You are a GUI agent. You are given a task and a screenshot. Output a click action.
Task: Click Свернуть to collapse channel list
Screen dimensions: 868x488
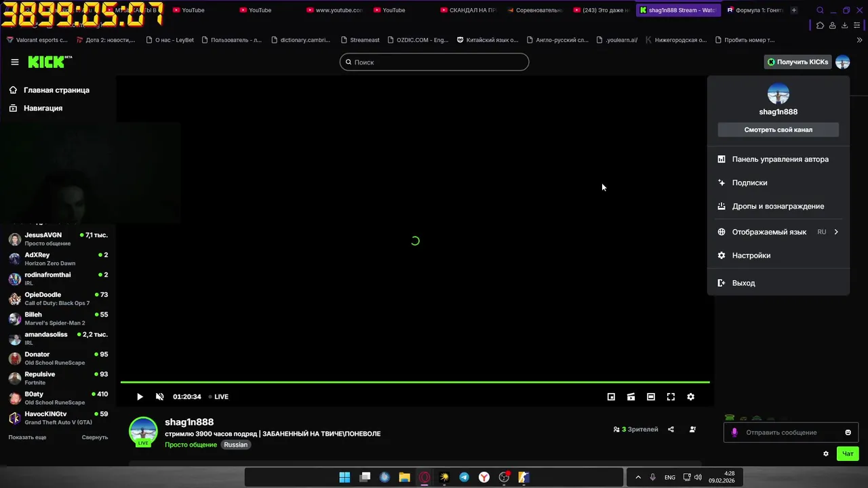95,437
